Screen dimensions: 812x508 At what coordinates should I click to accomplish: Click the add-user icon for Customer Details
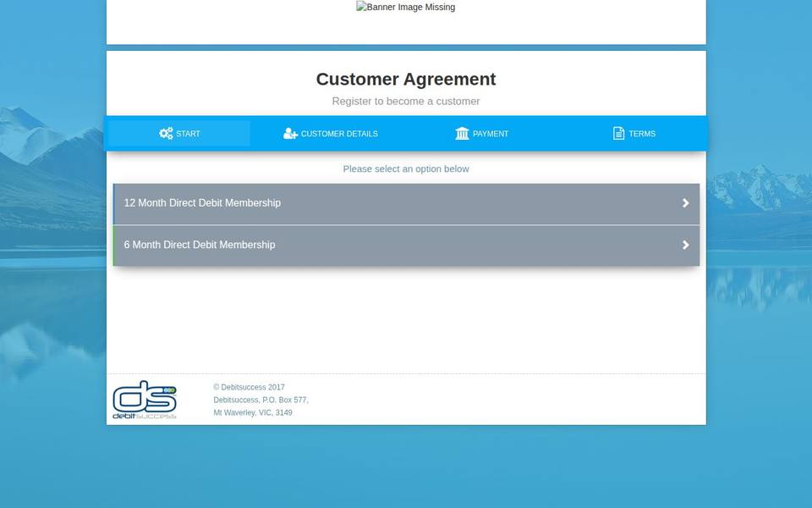[x=290, y=133]
